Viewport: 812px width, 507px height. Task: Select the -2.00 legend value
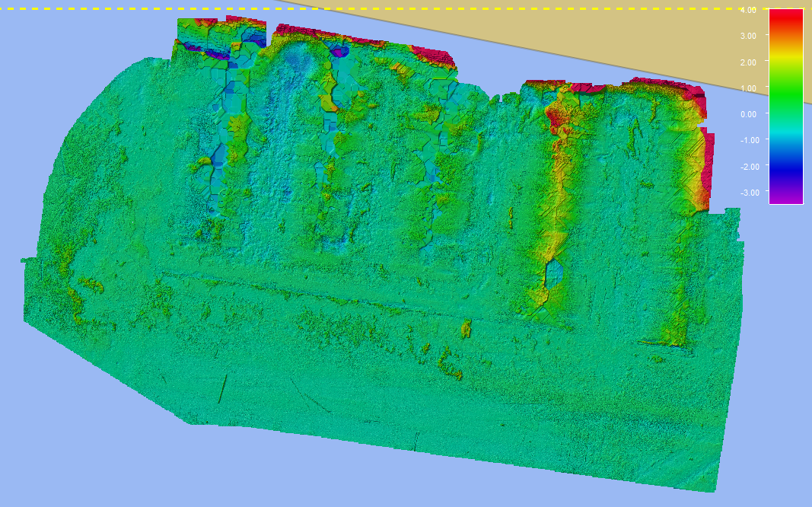click(x=748, y=166)
